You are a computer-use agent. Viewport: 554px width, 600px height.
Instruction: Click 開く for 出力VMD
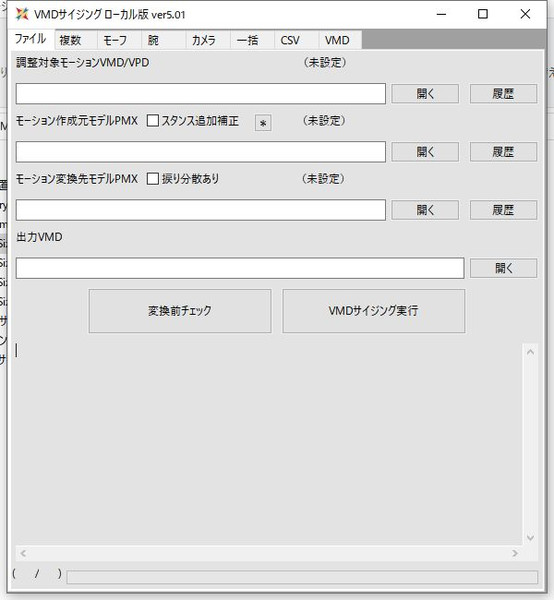pyautogui.click(x=503, y=268)
